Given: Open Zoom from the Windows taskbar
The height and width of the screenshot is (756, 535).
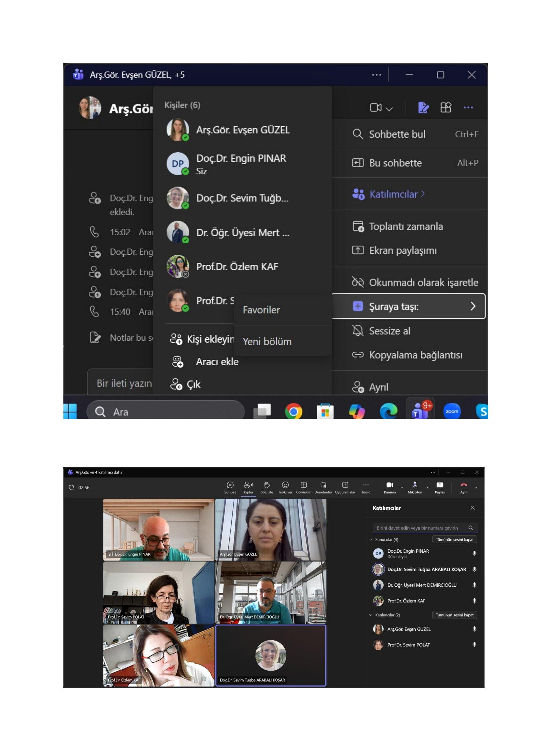Looking at the screenshot, I should click(452, 411).
